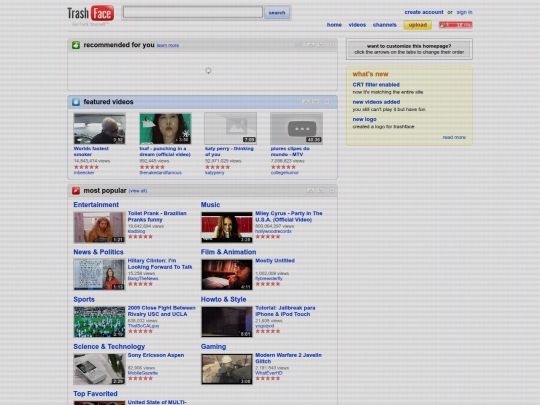Screen dimensions: 540x405
Task: Open the Jailbreak tutorial thumbnail
Action: pos(227,322)
